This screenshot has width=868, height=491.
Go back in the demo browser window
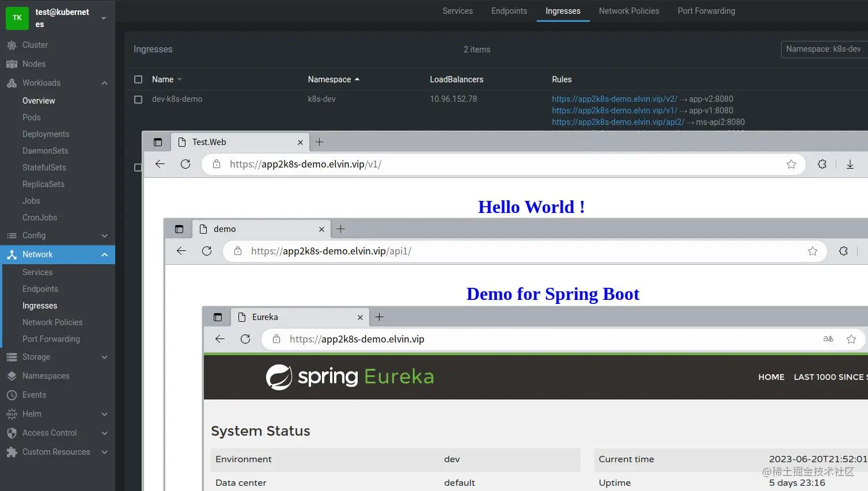click(x=181, y=251)
